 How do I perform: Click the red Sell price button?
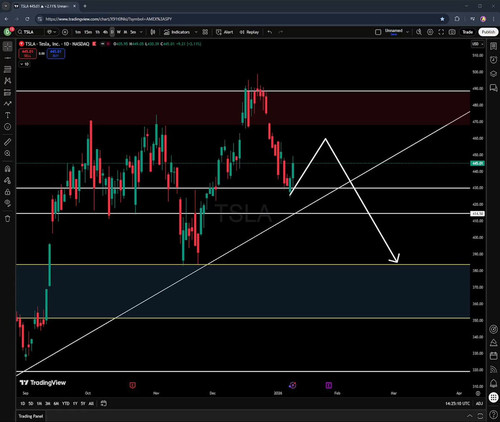28,53
